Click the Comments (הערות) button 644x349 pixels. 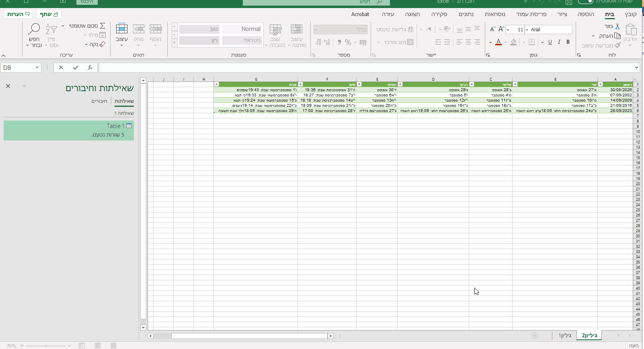[x=18, y=14]
